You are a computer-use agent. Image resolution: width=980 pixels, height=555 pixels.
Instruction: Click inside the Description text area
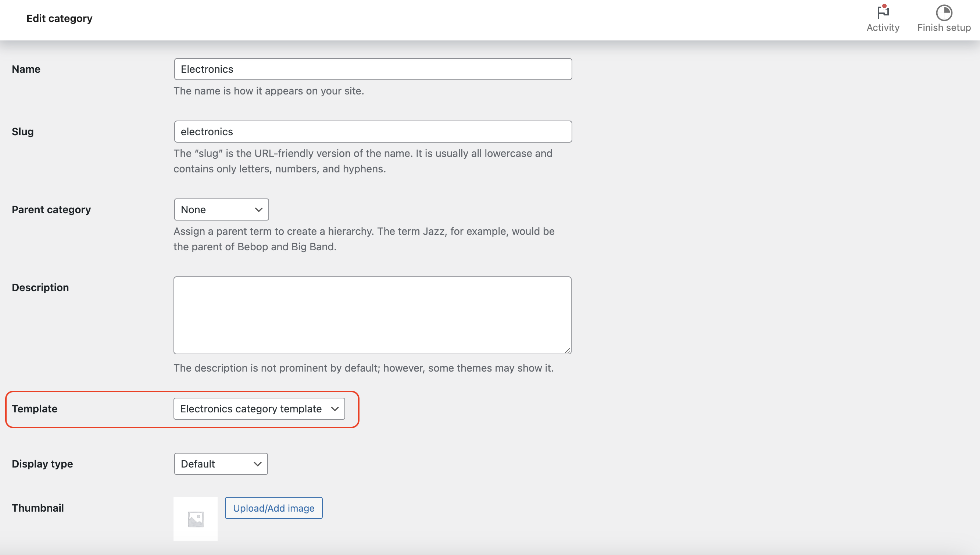(372, 315)
